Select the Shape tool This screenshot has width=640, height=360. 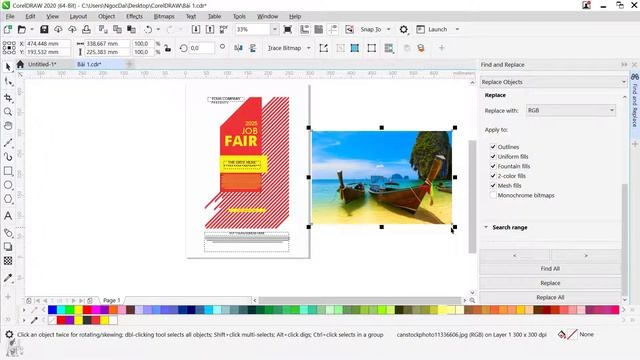click(8, 82)
